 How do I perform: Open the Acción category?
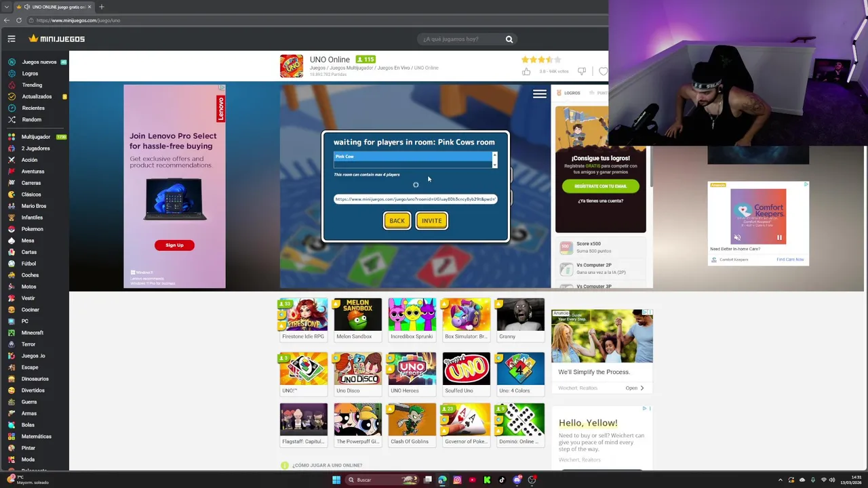click(x=29, y=160)
